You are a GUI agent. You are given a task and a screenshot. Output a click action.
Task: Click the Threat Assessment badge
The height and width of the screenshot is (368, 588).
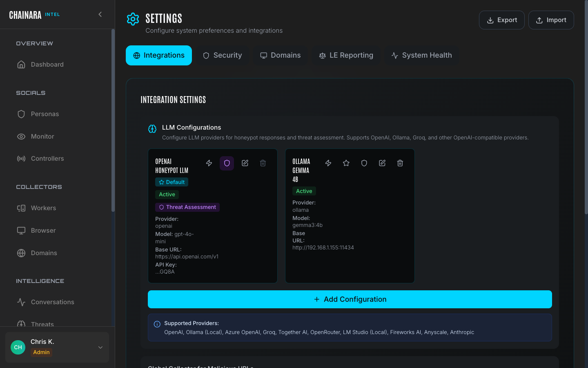(x=187, y=207)
